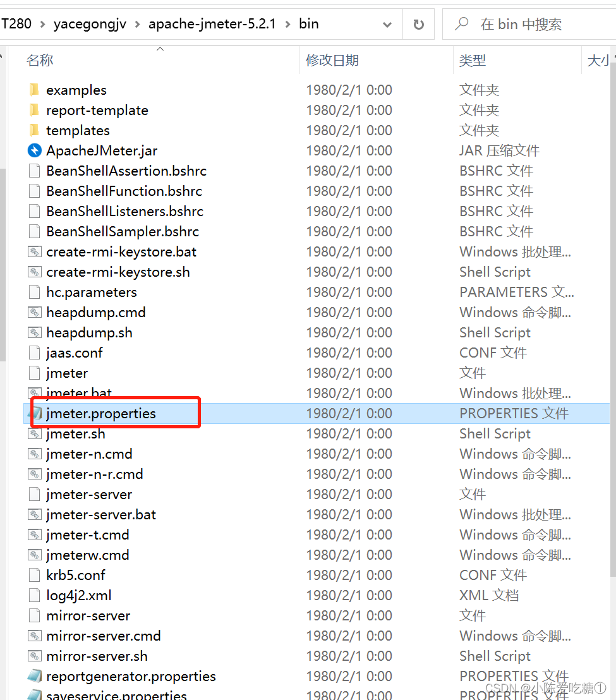The image size is (616, 700).
Task: Click the bin breadcrumb segment
Action: (309, 23)
